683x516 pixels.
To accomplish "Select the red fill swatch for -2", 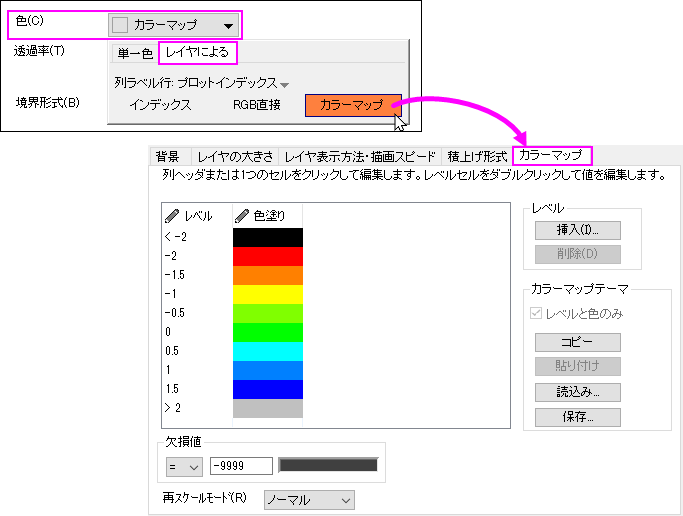I will pyautogui.click(x=267, y=256).
